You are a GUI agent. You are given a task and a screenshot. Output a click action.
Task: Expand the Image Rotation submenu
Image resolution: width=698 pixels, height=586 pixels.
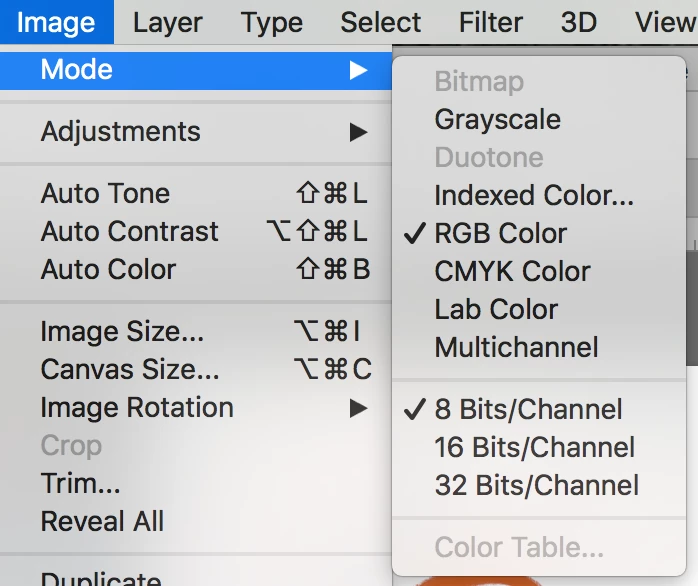pos(137,408)
